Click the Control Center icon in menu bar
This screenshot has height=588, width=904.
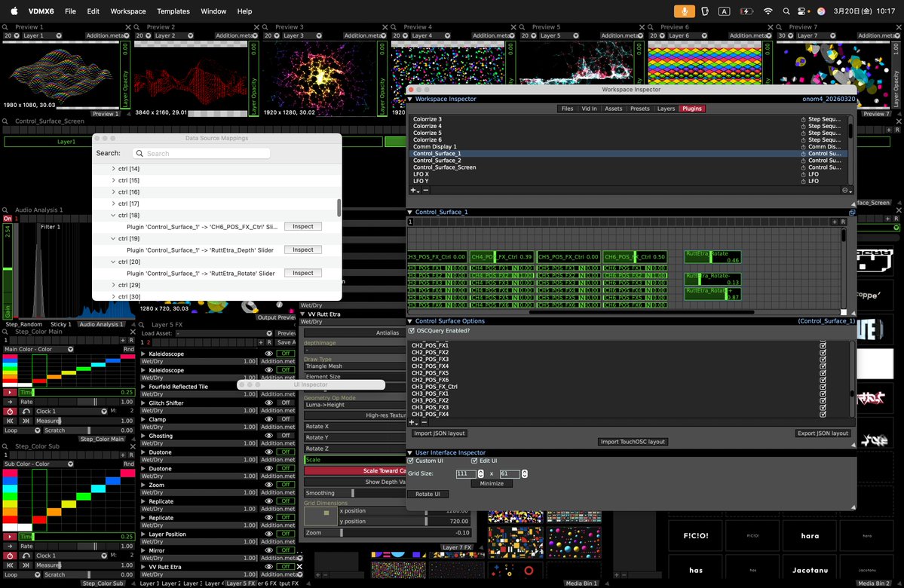coord(802,11)
